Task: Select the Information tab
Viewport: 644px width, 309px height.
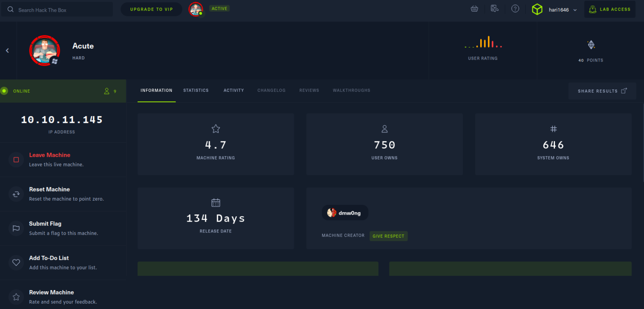Action: coord(156,91)
